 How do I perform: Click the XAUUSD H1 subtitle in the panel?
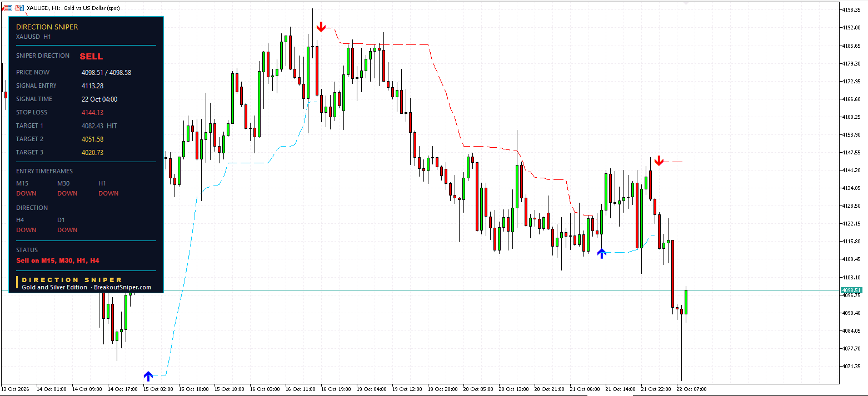(x=33, y=37)
